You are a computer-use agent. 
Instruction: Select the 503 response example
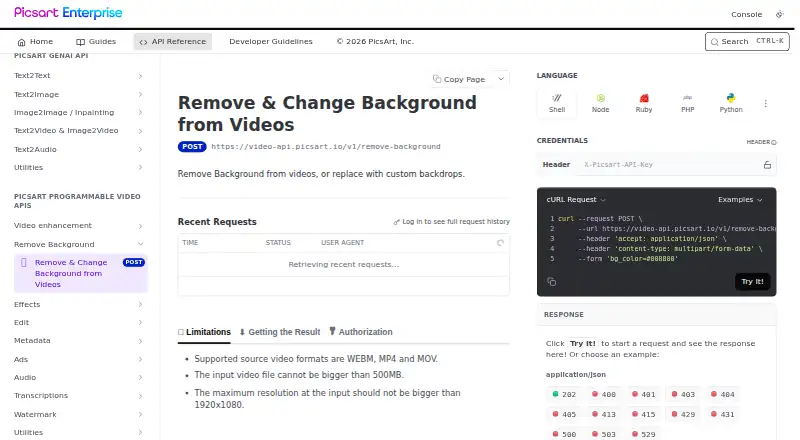[x=604, y=434]
